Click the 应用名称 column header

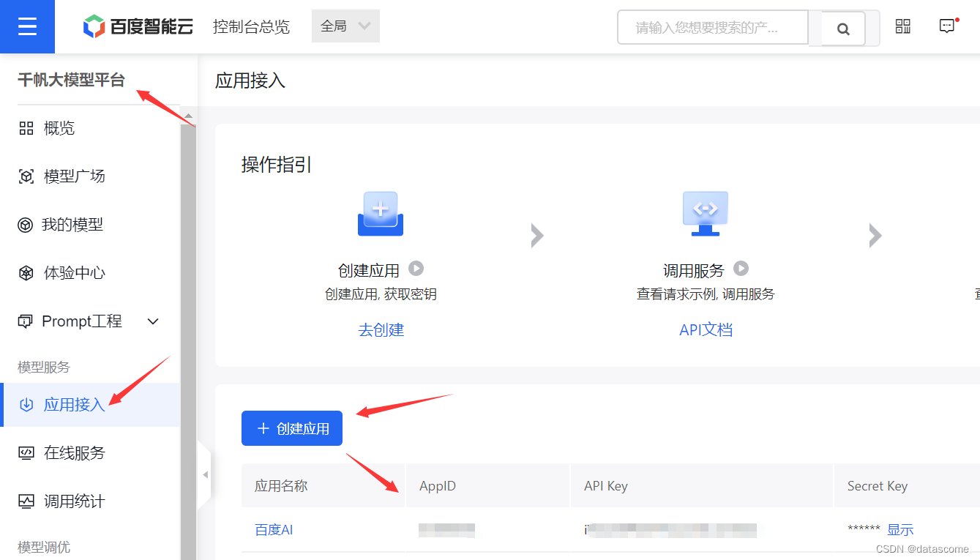(281, 486)
